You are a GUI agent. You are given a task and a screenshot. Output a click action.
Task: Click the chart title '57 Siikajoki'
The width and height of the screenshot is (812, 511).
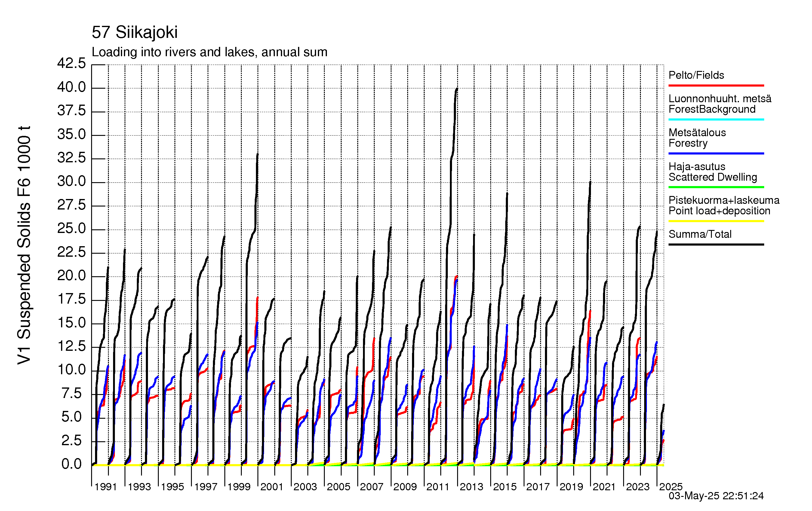pos(134,32)
